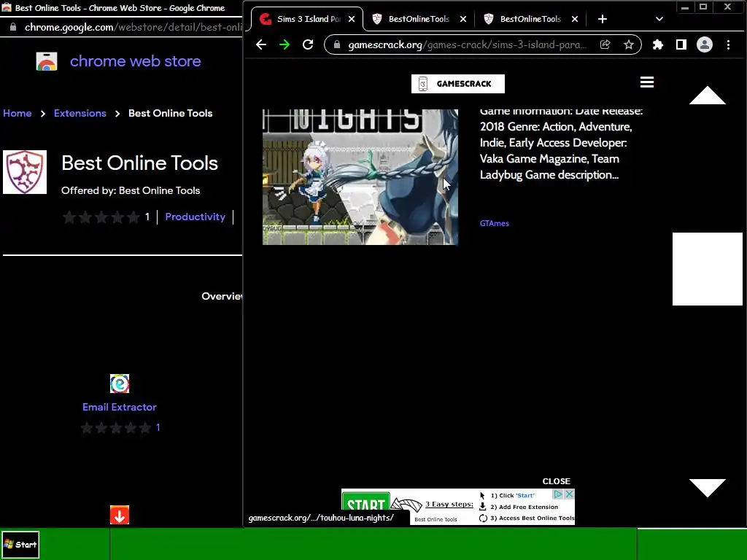Screen dimensions: 747x560
Task: Click the green forward arrow
Action: click(285, 44)
